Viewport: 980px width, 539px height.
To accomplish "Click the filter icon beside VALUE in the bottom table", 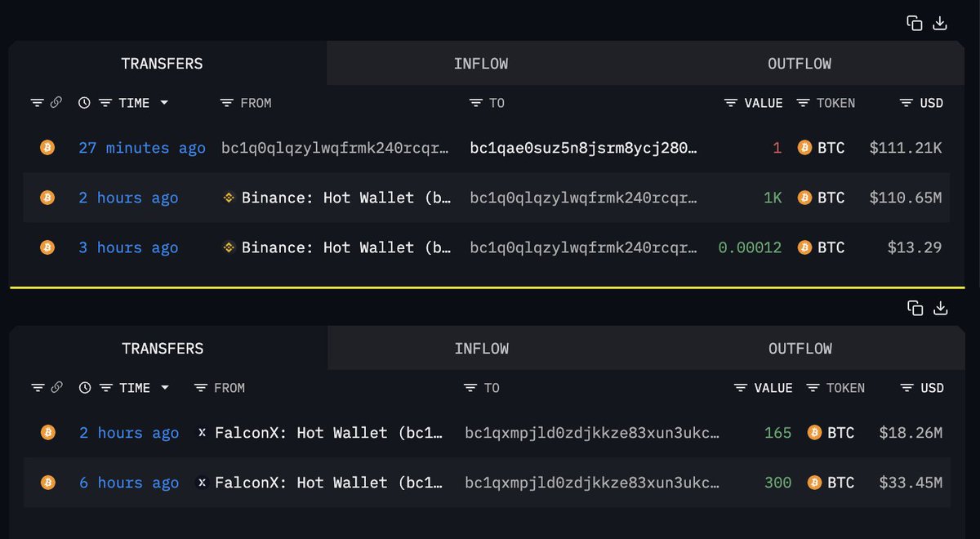I will coord(741,388).
